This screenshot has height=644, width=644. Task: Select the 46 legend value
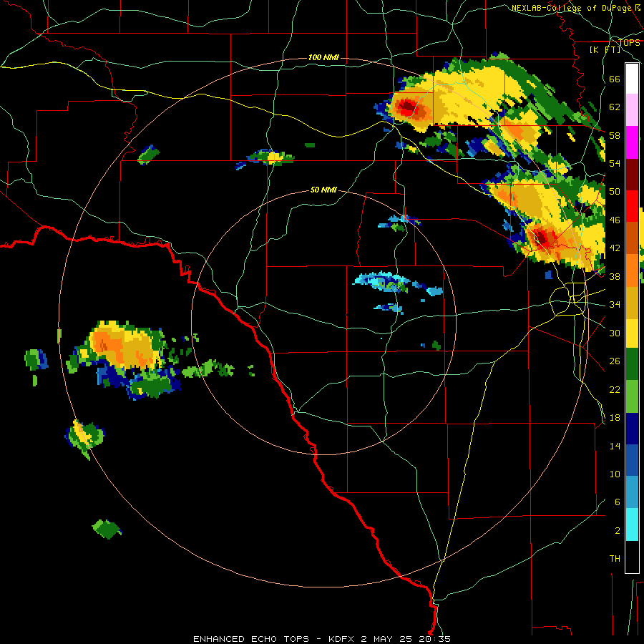[x=615, y=220]
